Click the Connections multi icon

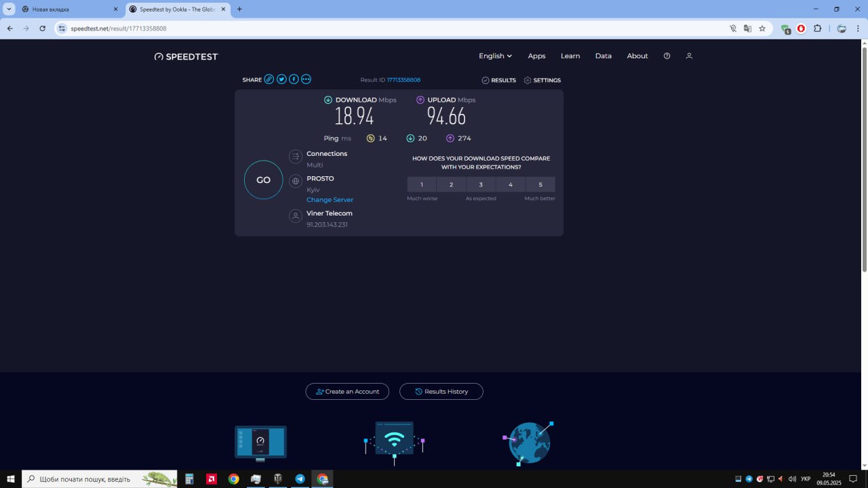coord(296,157)
